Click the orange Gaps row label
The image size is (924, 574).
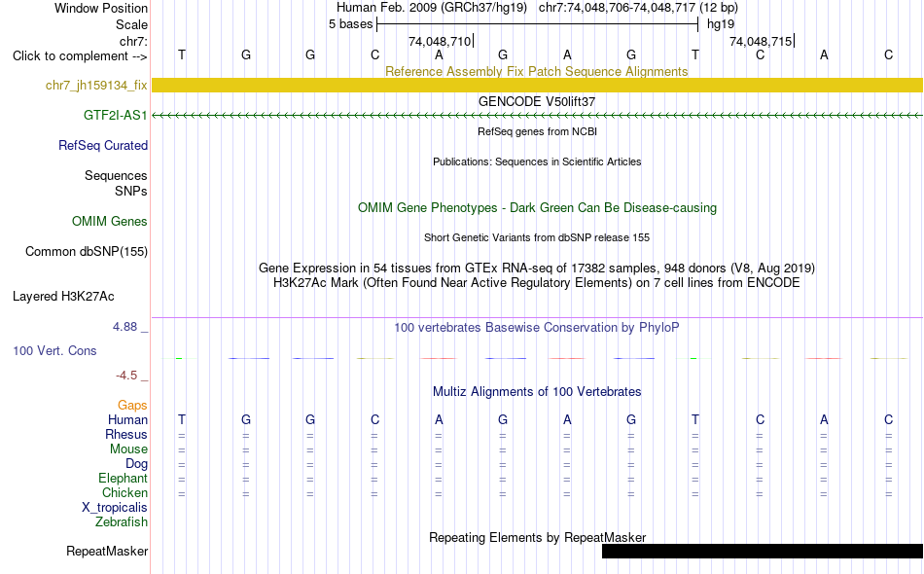pos(132,406)
